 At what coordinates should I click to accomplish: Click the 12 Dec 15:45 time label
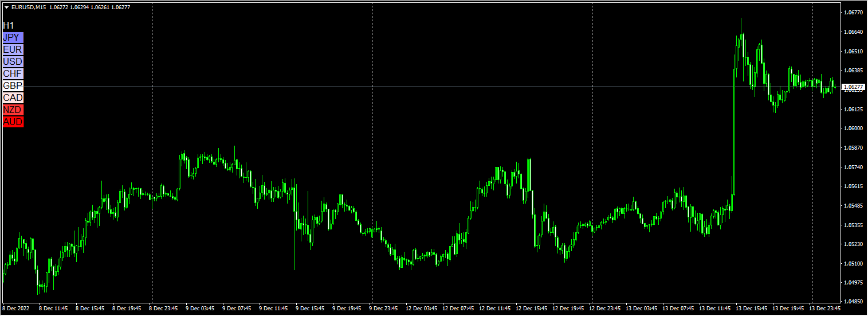click(x=531, y=309)
